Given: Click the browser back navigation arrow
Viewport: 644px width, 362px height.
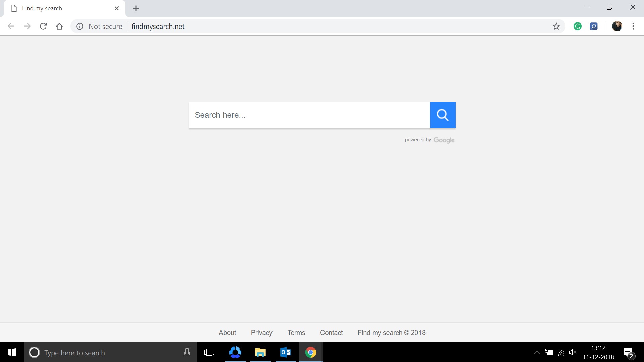Looking at the screenshot, I should pyautogui.click(x=11, y=26).
